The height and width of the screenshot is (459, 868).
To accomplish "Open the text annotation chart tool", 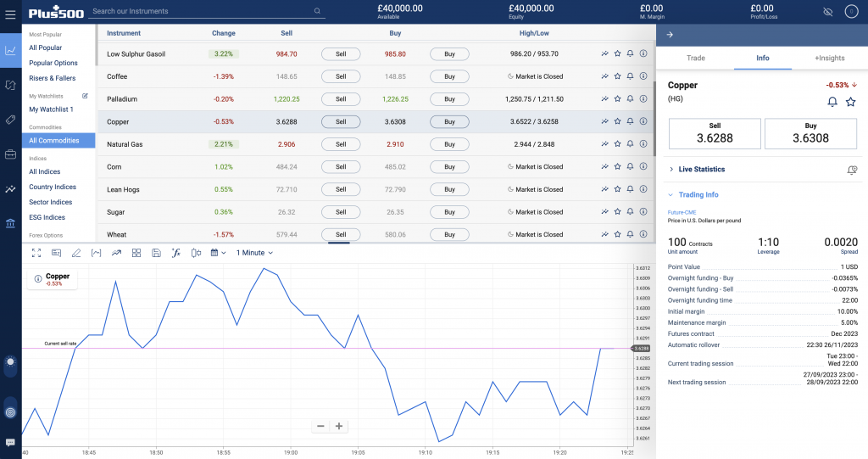I will 57,253.
